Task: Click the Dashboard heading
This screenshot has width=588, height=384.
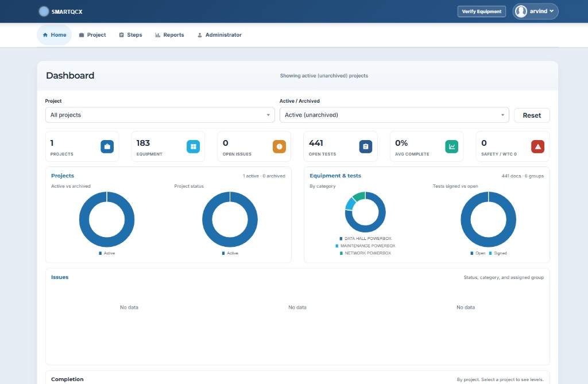Action: tap(70, 75)
